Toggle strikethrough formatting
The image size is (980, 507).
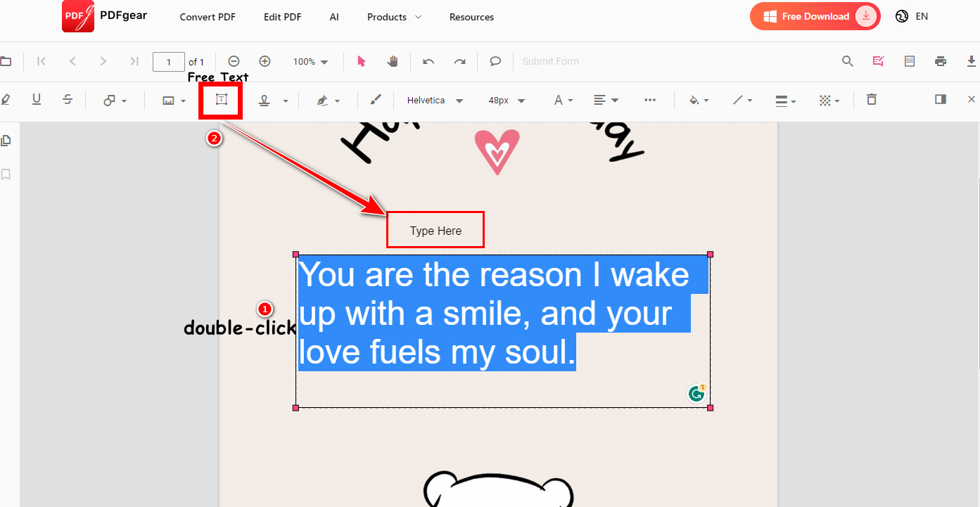pyautogui.click(x=67, y=99)
